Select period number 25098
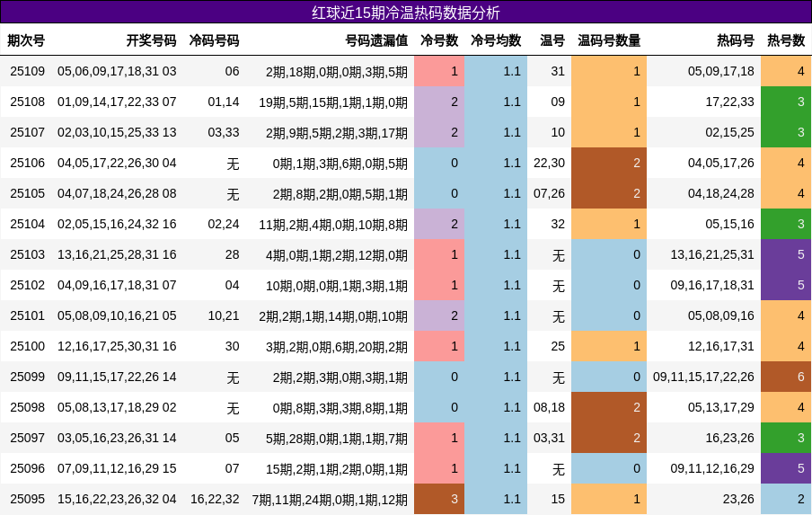812x515 pixels. click(x=28, y=407)
